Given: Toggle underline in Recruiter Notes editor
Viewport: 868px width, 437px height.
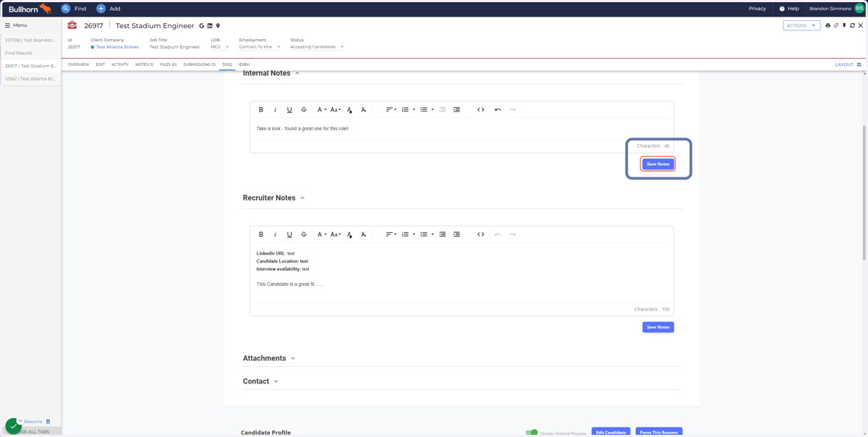Looking at the screenshot, I should 289,234.
